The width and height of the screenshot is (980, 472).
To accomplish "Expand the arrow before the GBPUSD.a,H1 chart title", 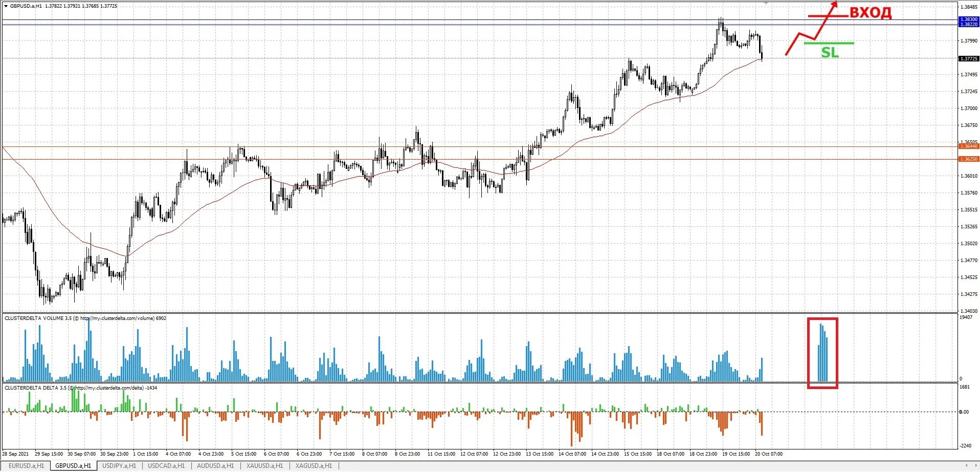I will [x=6, y=6].
